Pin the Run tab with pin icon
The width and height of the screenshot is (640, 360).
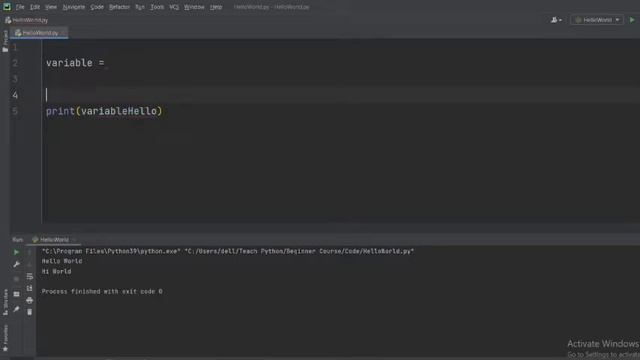[16, 309]
